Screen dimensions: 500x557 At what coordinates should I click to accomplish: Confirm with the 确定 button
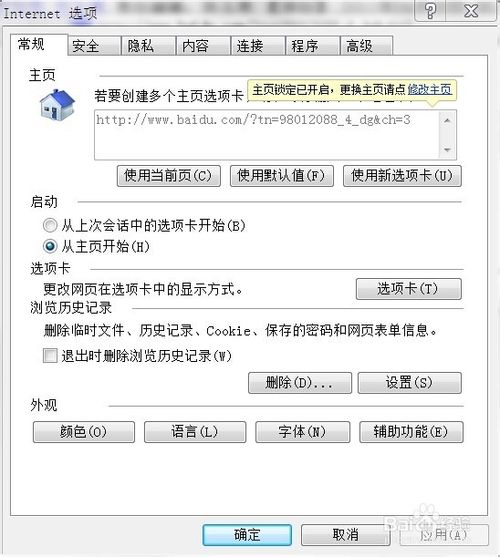247,535
